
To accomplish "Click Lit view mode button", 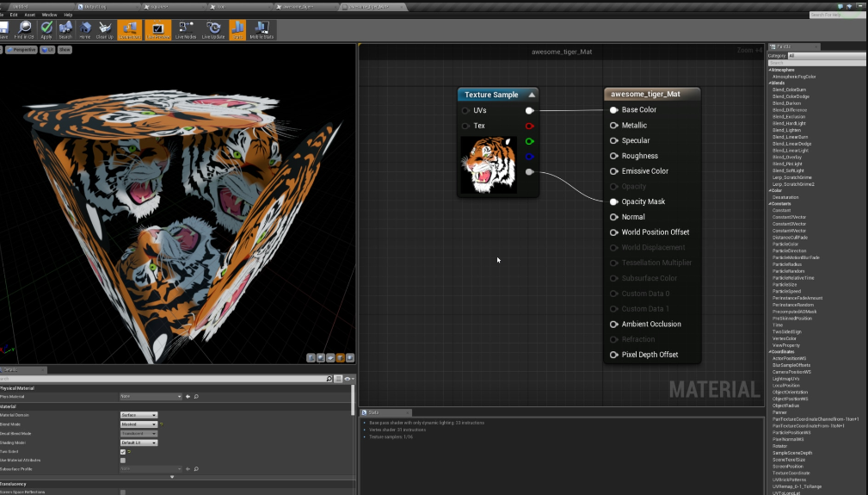I will point(47,50).
